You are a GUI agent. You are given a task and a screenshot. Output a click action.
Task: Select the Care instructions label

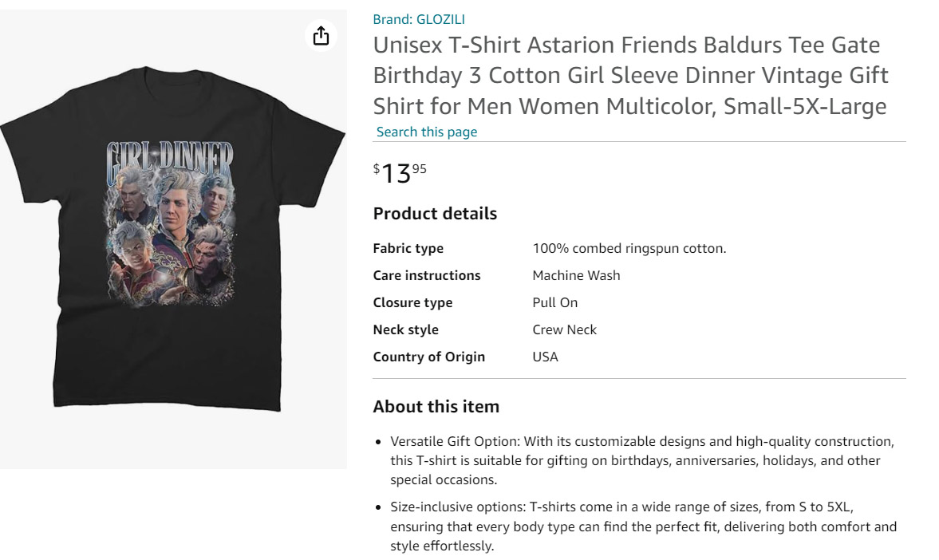click(x=426, y=275)
